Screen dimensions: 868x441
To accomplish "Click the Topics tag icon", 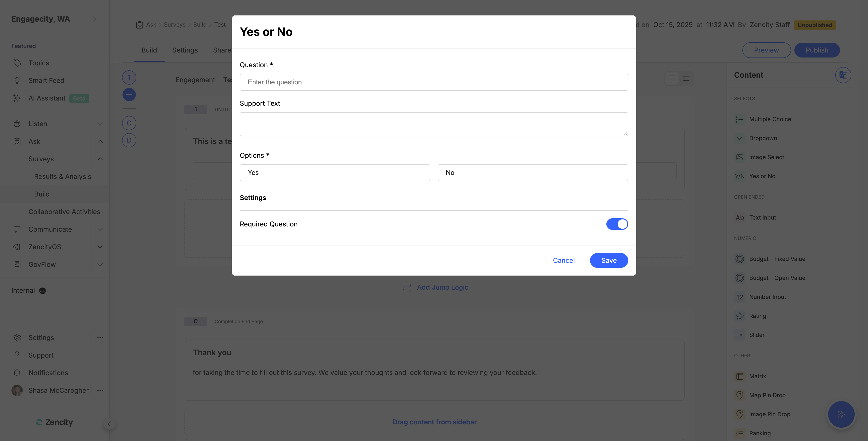I will [x=17, y=63].
